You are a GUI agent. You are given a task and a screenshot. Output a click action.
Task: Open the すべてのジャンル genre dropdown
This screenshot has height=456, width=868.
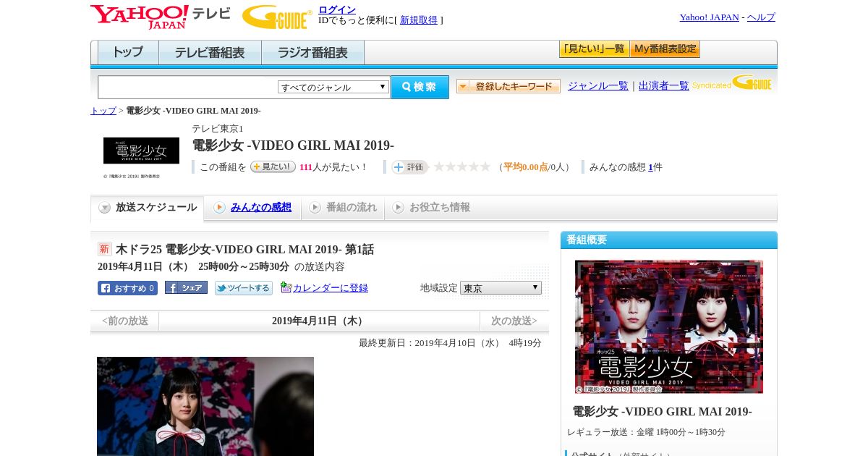click(x=333, y=87)
